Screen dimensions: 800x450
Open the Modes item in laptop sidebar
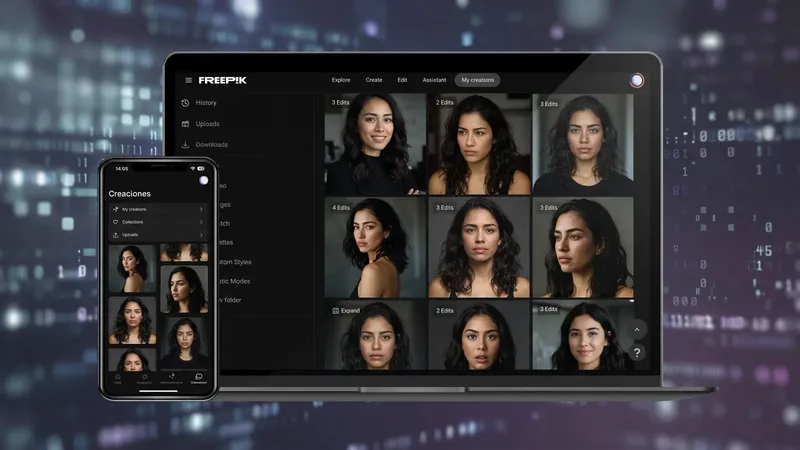235,281
